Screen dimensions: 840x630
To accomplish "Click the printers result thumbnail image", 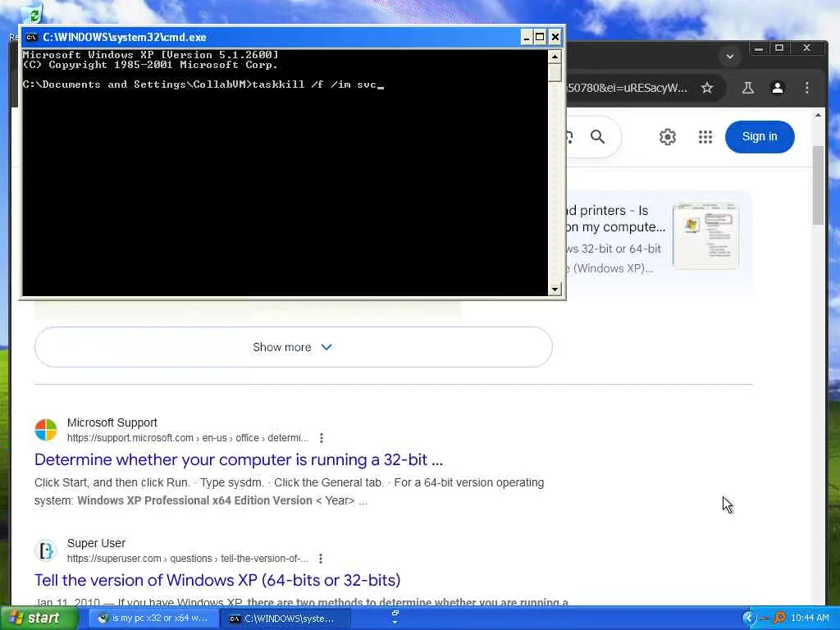I will pyautogui.click(x=705, y=235).
